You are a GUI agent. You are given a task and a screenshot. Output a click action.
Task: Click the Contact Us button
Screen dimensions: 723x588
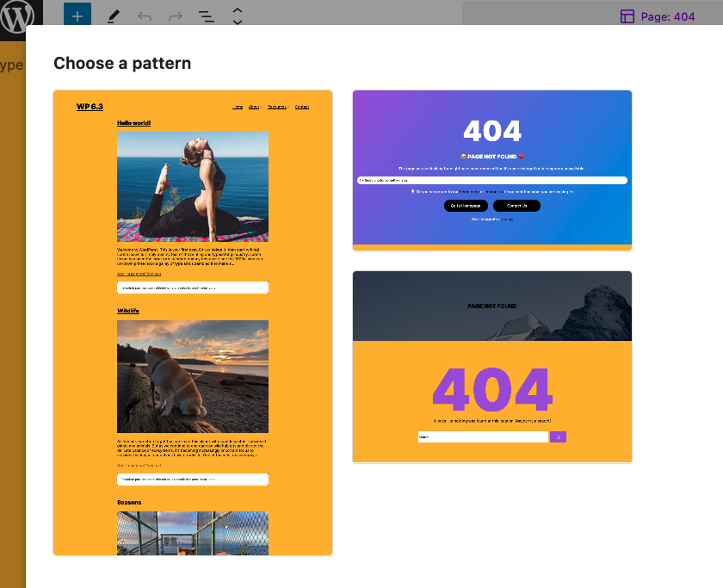[x=516, y=205]
